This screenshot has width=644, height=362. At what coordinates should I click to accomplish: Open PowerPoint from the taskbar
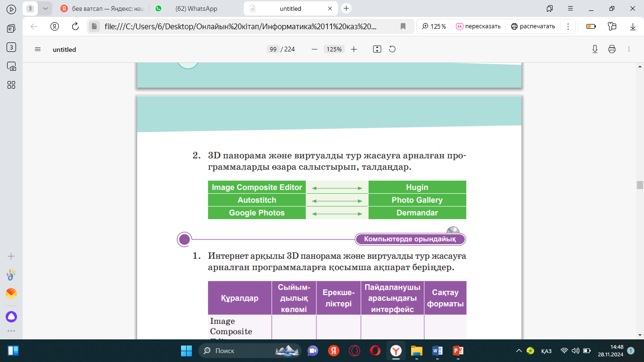point(458,351)
